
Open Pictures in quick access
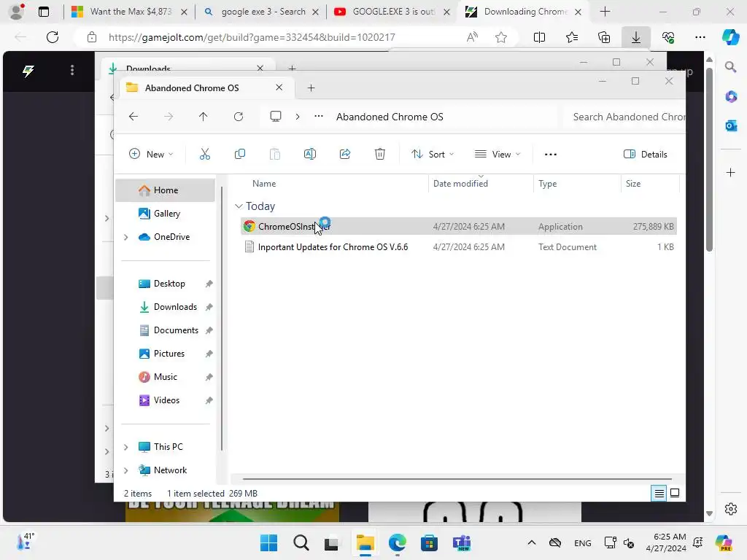click(x=166, y=354)
